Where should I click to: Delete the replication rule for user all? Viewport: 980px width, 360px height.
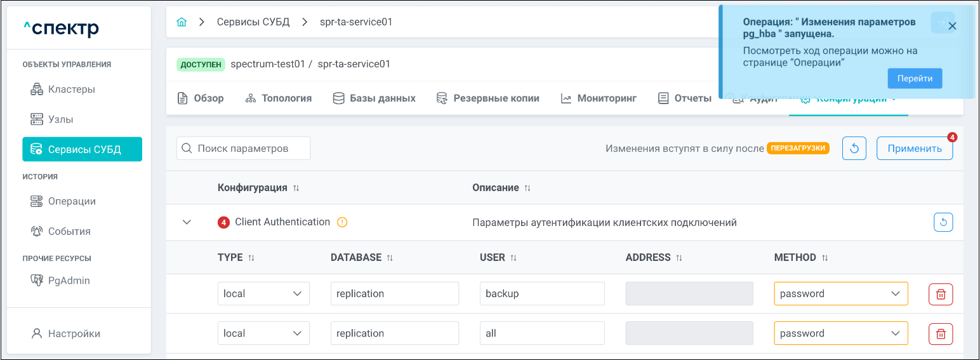point(941,333)
